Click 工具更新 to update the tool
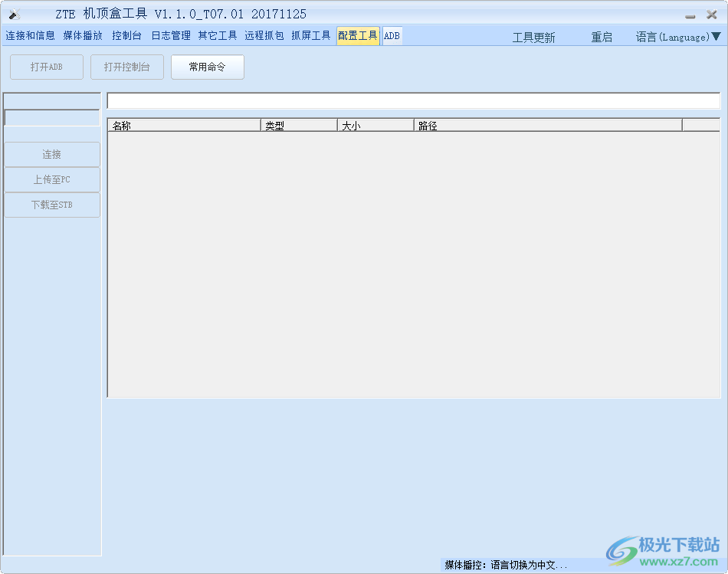728x574 pixels. (533, 38)
